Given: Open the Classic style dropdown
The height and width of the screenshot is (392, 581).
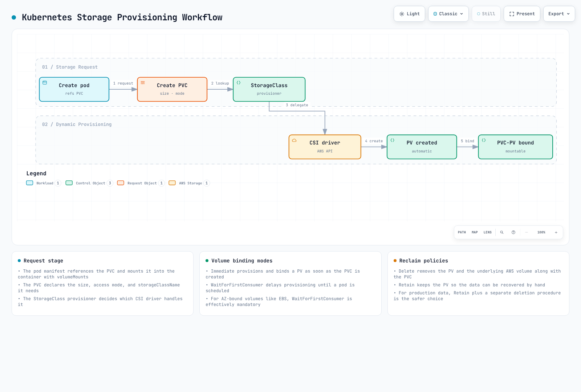Looking at the screenshot, I should coord(448,14).
